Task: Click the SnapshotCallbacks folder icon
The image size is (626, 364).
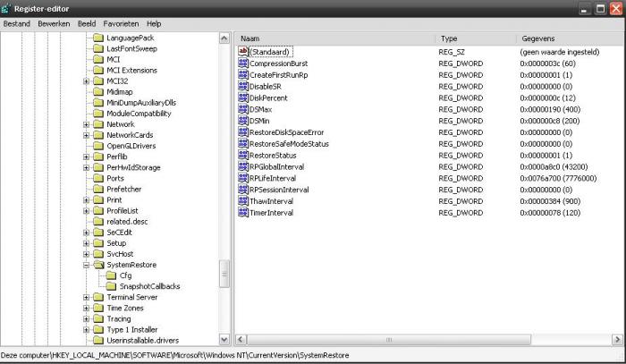Action: pos(111,286)
